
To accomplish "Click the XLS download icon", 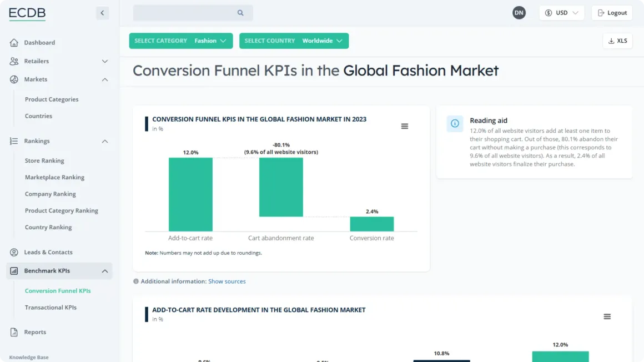I will tap(611, 41).
